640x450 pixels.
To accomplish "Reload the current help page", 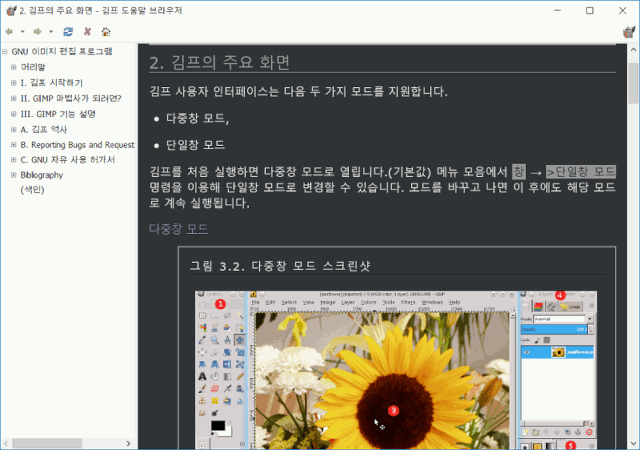I will 68,31.
